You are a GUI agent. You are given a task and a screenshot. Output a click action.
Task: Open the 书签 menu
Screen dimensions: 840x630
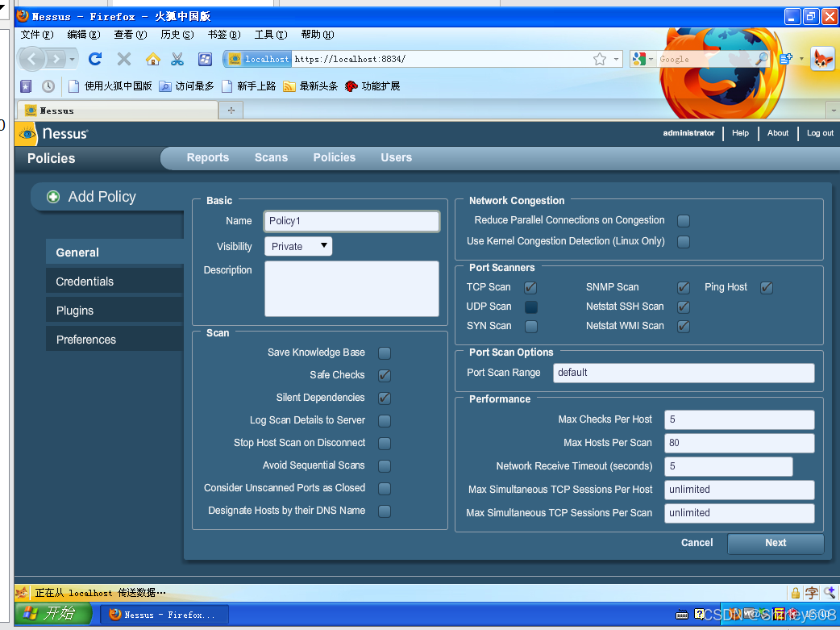pos(224,35)
